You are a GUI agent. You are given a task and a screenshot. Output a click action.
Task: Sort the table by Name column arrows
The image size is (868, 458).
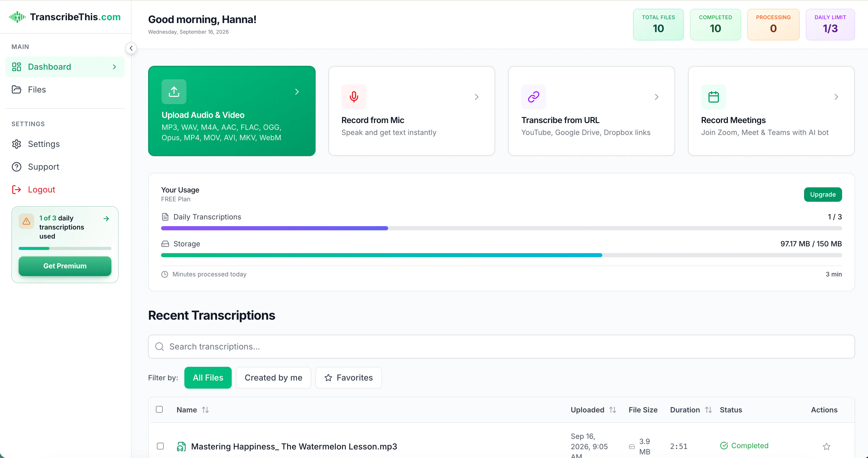[205, 410]
